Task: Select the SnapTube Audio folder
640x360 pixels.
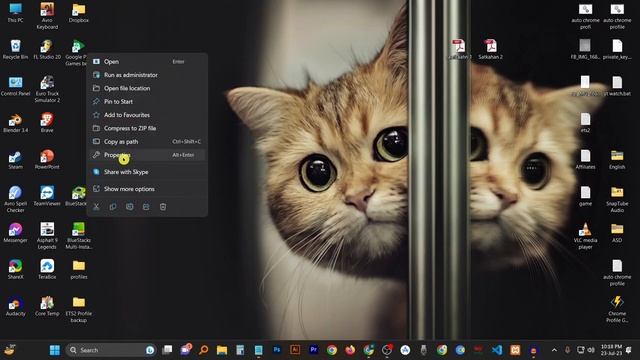Action: coord(617,200)
